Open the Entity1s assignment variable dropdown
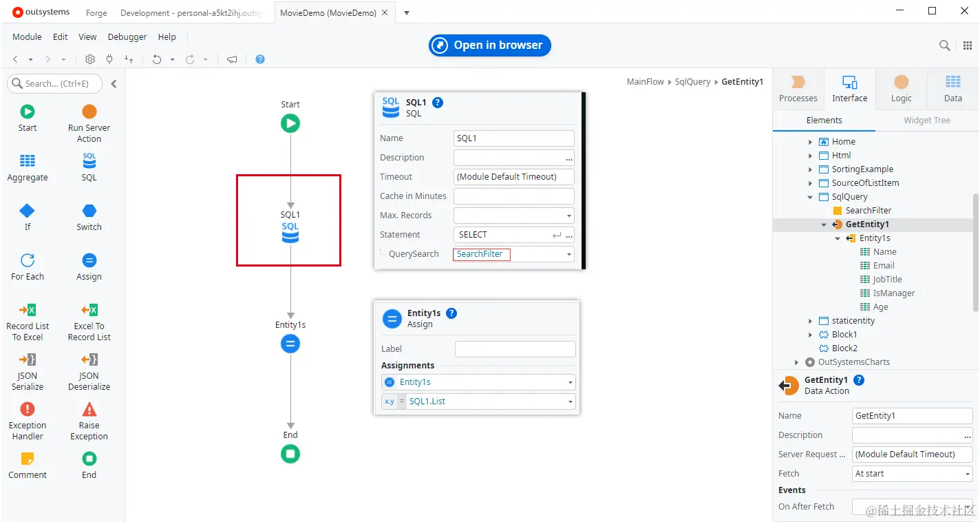Image resolution: width=980 pixels, height=522 pixels. [571, 382]
